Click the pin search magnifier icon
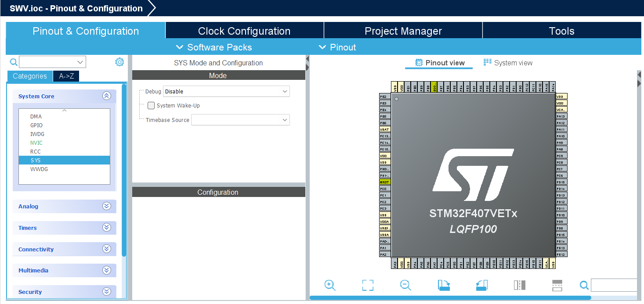The image size is (644, 304). pos(584,285)
